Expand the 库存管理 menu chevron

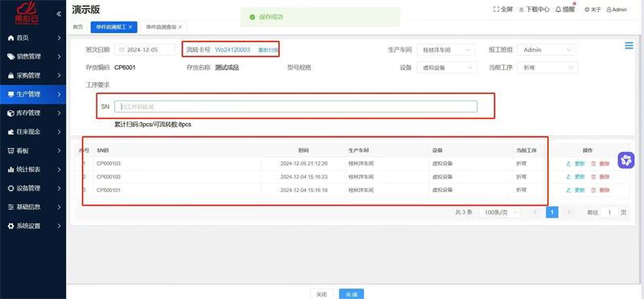[x=59, y=113]
